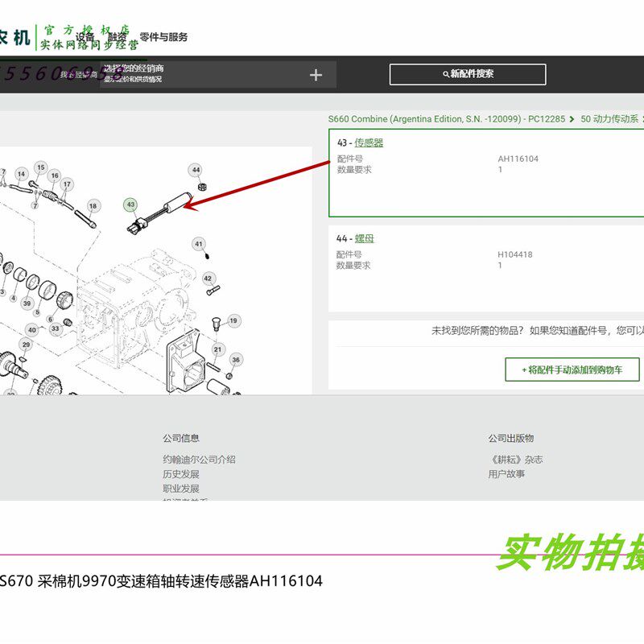Select callout 41 in the parts diagram
The height and width of the screenshot is (644, 644).
click(x=199, y=244)
